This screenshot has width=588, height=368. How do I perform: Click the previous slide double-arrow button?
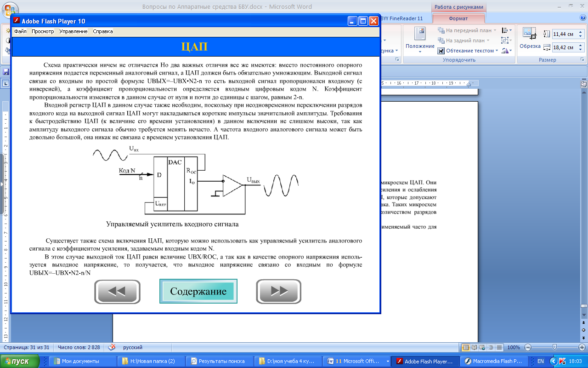pos(117,292)
